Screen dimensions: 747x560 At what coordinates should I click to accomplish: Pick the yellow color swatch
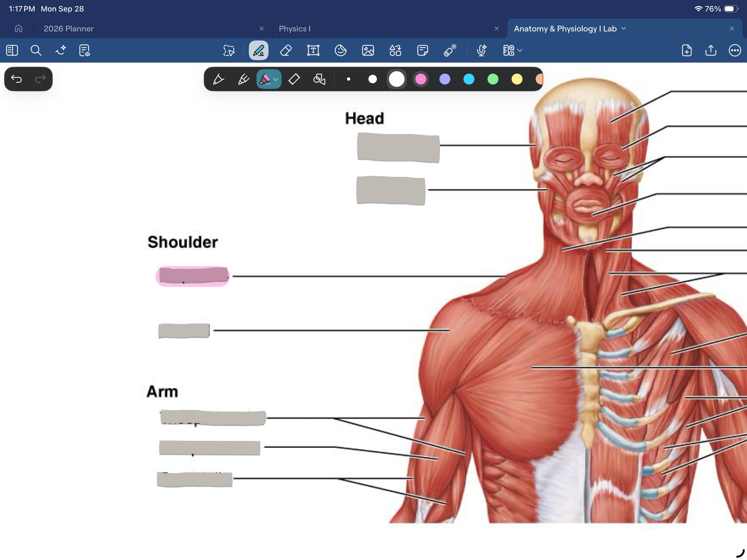click(517, 79)
